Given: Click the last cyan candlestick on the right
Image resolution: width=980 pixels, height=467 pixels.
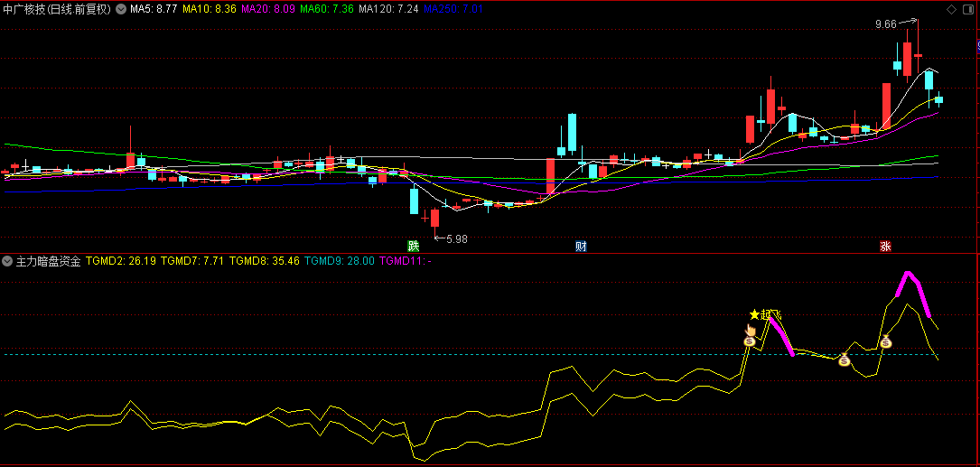Looking at the screenshot, I should [x=938, y=99].
